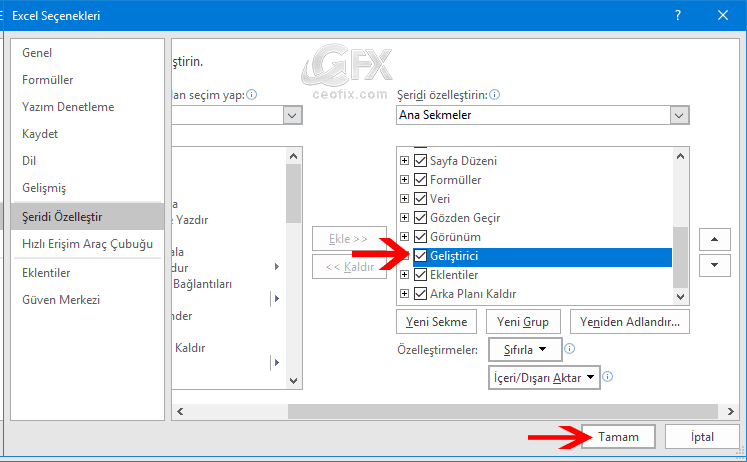Expand the Eklentiler tree node in list

[x=404, y=275]
